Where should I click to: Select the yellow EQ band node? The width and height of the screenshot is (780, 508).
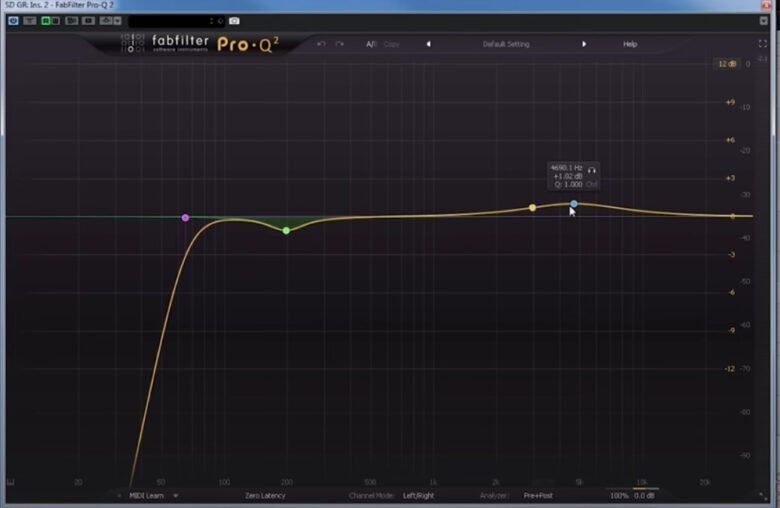tap(532, 207)
